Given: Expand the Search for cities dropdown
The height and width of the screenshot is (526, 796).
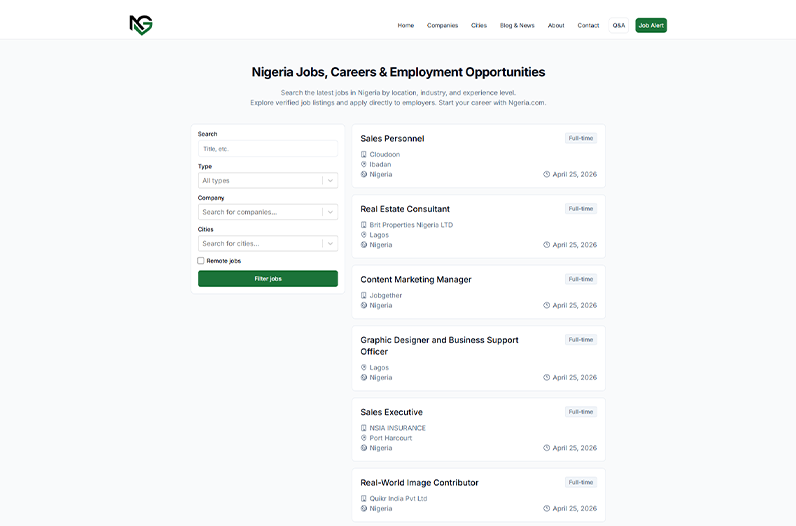Looking at the screenshot, I should [267, 243].
